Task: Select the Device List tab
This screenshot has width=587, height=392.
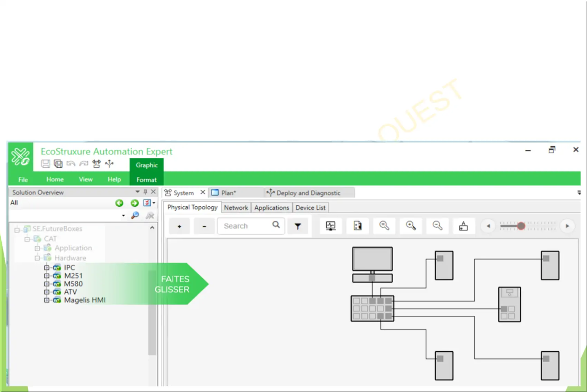Action: tap(310, 208)
